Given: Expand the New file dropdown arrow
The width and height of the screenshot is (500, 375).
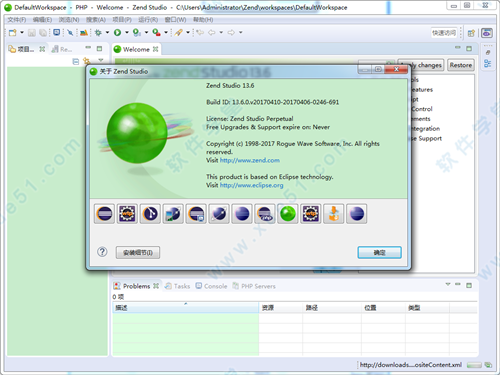Looking at the screenshot, I should click(x=22, y=32).
